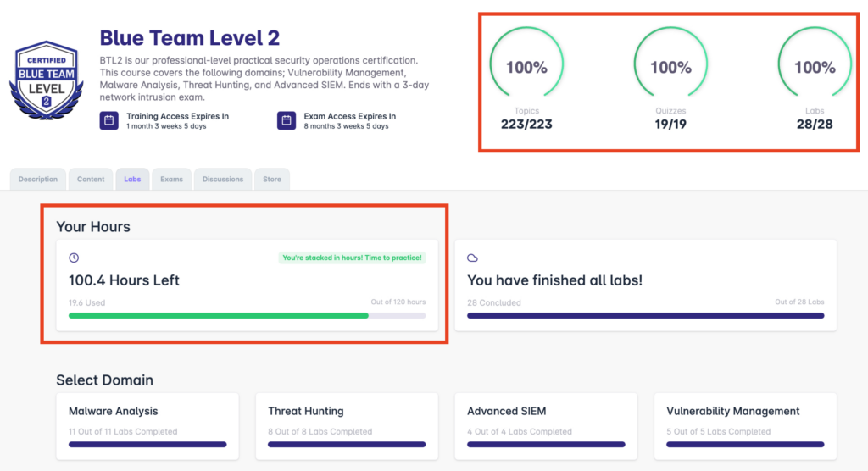Click the 28 Concluded labs progress bar
Viewport: 868px width, 471px height.
pyautogui.click(x=645, y=315)
